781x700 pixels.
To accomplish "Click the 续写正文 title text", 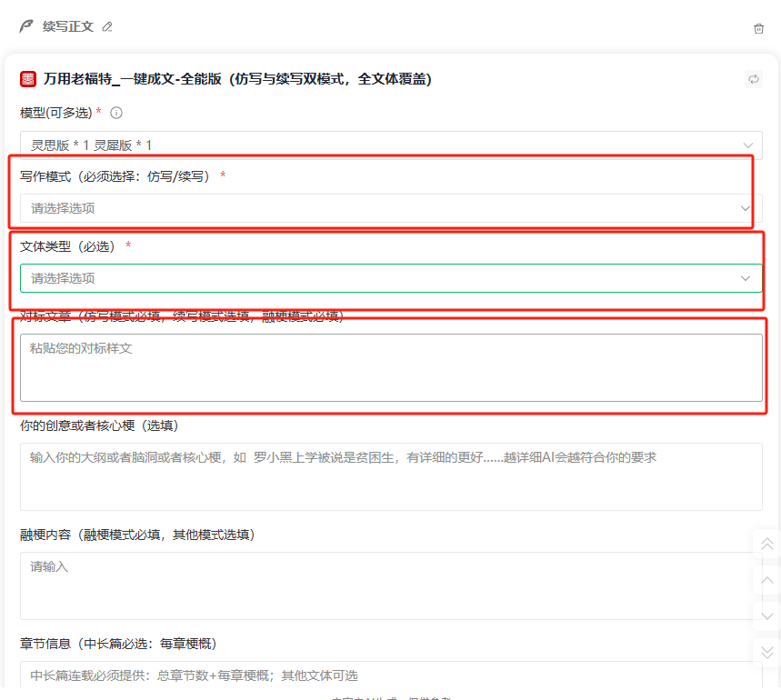I will (68, 26).
